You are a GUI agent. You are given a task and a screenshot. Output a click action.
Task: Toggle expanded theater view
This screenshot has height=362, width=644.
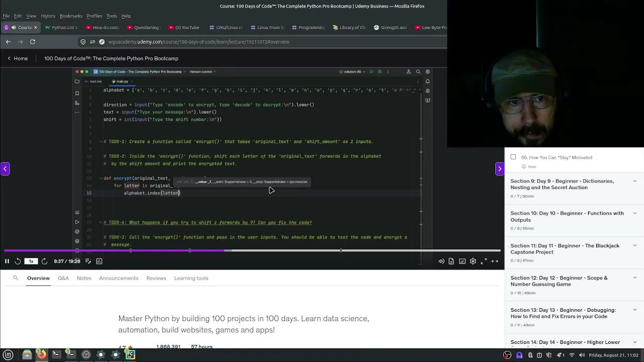[x=495, y=261]
